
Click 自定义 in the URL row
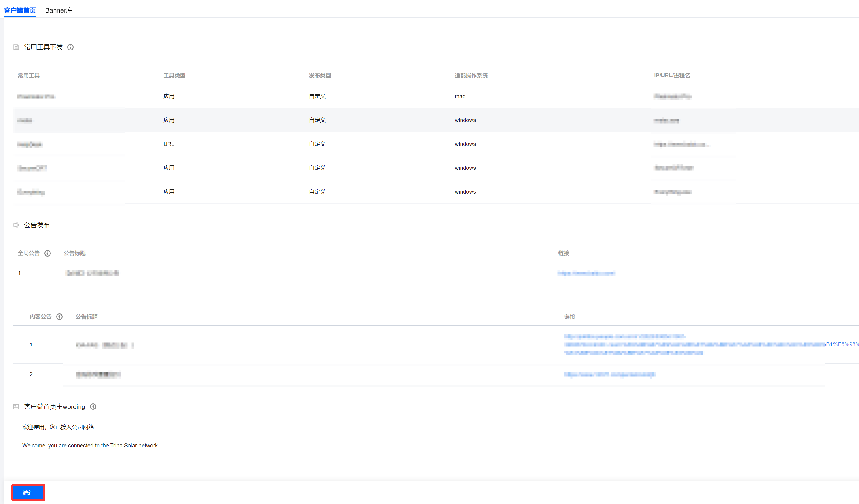coord(317,144)
